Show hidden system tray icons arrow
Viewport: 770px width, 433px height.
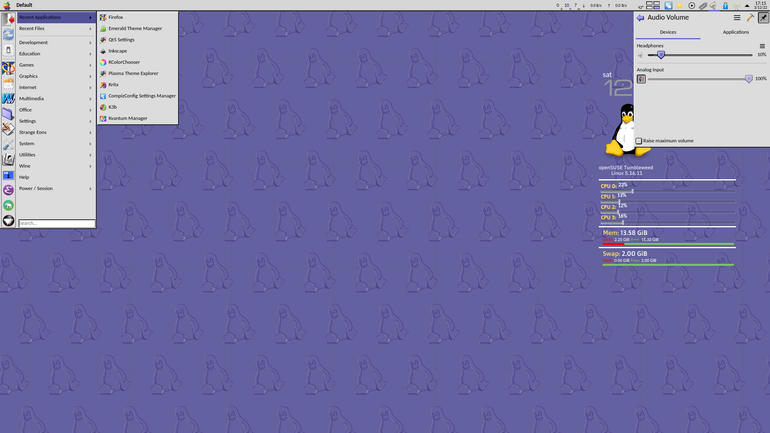(x=747, y=5)
